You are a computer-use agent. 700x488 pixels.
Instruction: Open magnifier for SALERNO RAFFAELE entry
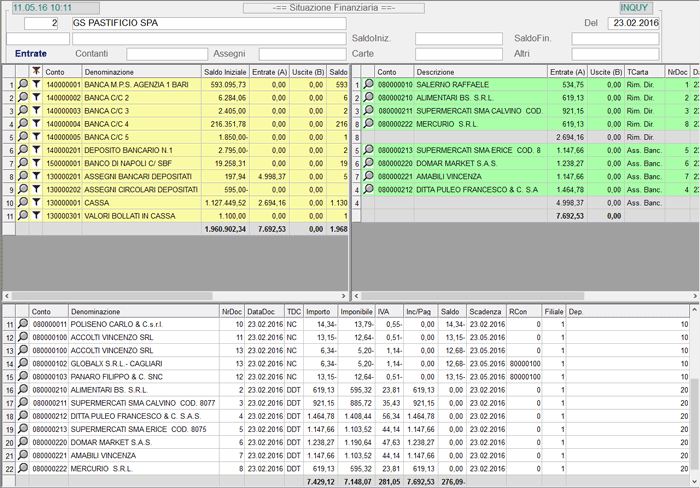[368, 84]
